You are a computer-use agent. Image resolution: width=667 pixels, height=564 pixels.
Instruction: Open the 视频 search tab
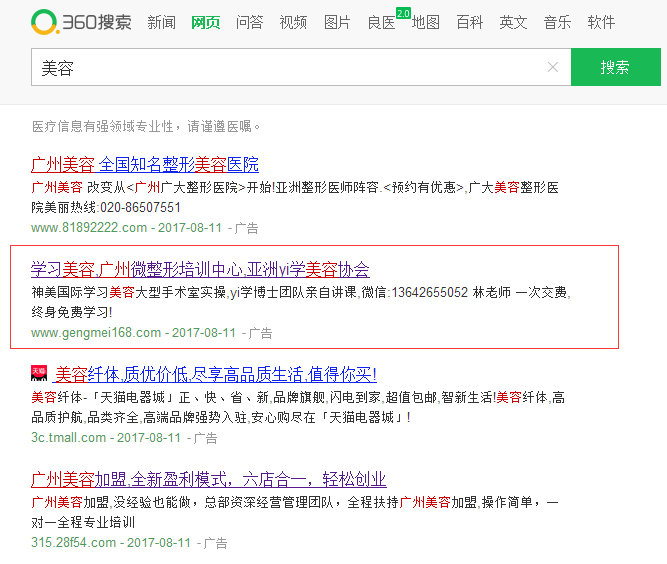[293, 22]
